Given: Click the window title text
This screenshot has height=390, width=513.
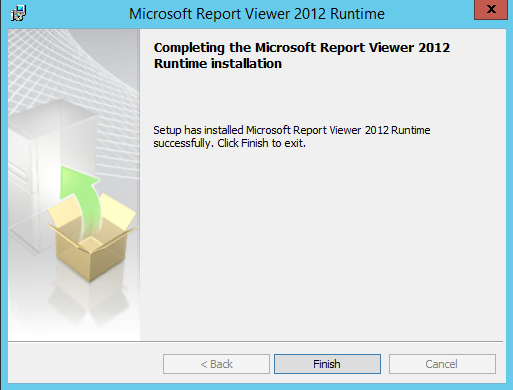Looking at the screenshot, I should click(257, 14).
